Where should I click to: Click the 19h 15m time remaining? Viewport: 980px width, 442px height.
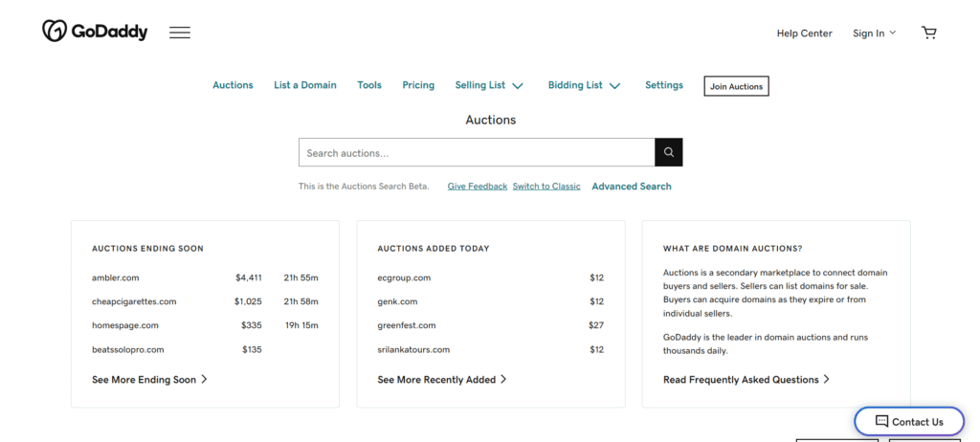point(301,325)
